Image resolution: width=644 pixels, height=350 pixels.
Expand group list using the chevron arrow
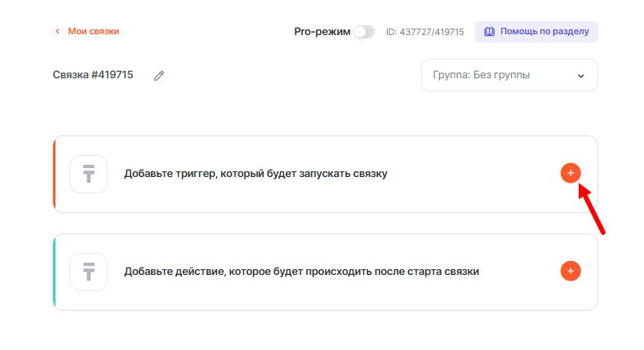click(x=581, y=76)
